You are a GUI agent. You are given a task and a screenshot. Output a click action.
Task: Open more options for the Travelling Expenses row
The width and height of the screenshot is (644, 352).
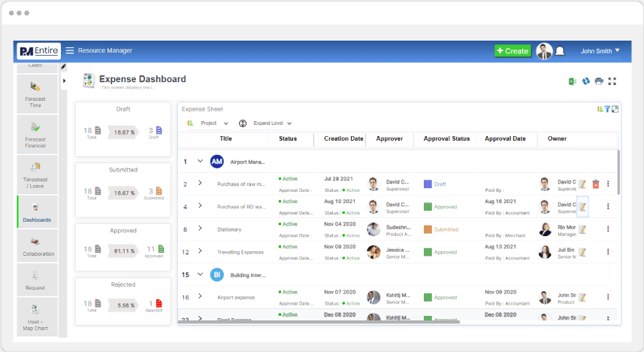tap(608, 252)
